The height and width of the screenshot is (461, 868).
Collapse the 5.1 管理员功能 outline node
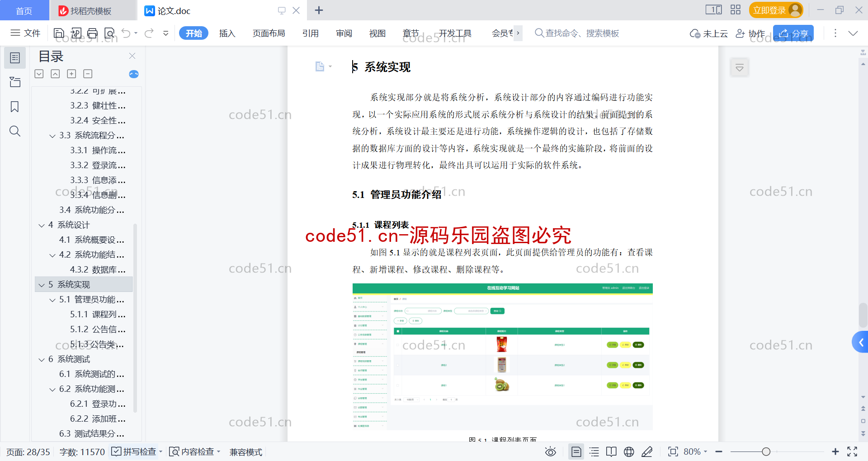(x=52, y=300)
